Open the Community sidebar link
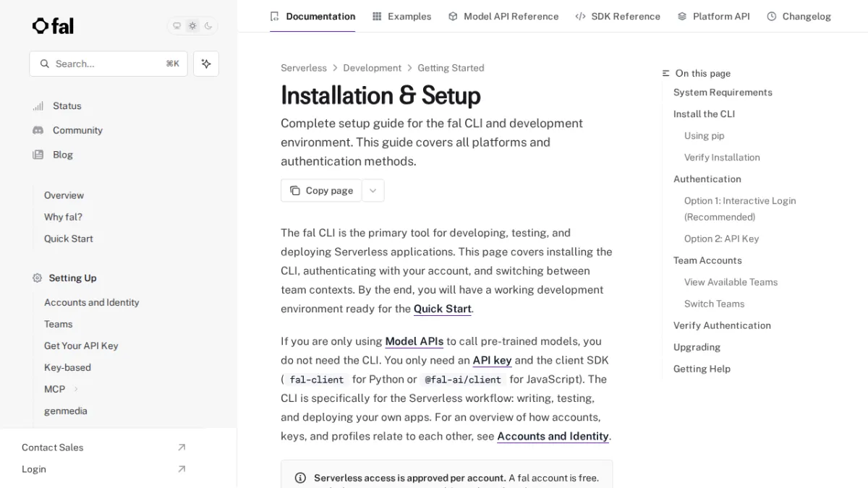Viewport: 868px width, 488px height. (x=77, y=130)
